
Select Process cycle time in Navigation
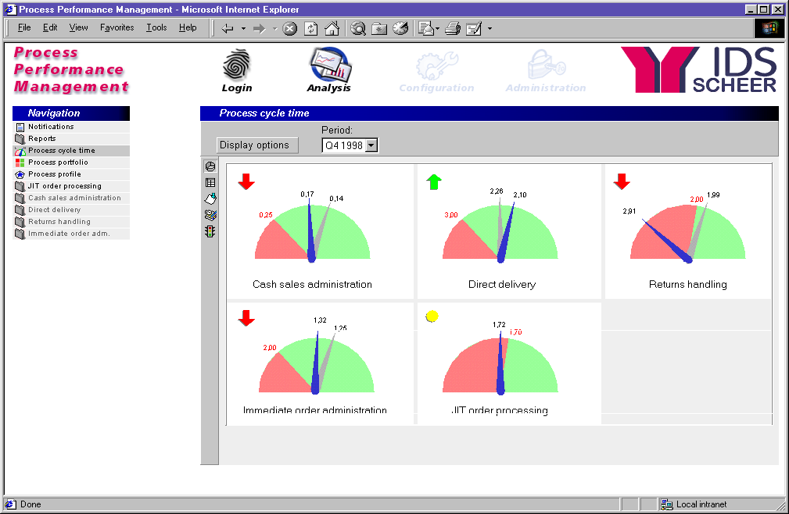(x=61, y=151)
